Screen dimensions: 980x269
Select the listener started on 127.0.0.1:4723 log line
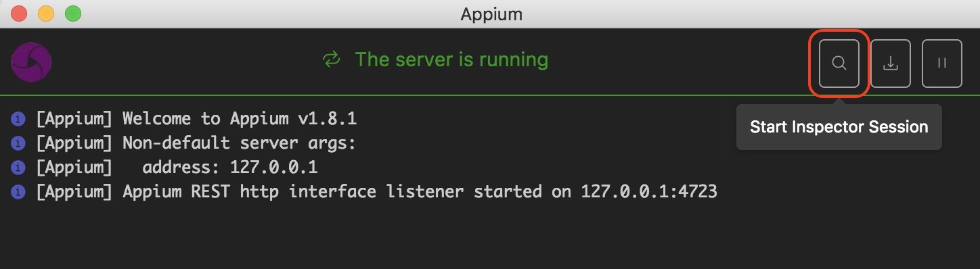[376, 193]
